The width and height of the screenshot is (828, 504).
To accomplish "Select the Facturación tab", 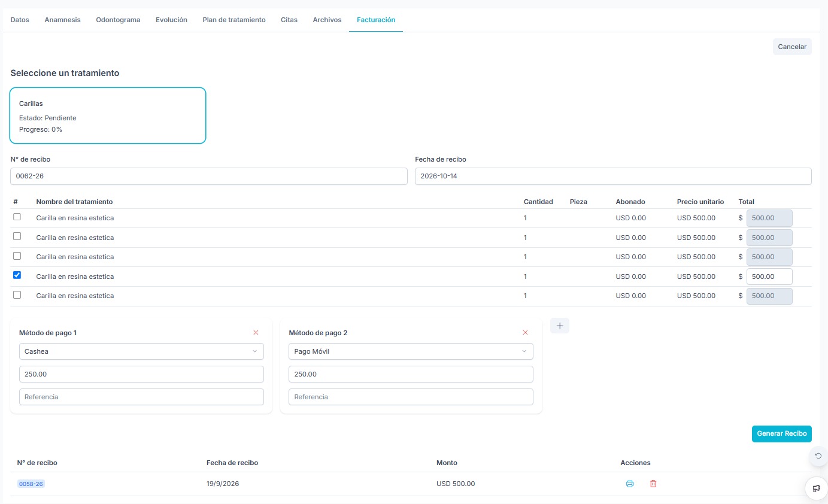I will tap(376, 20).
